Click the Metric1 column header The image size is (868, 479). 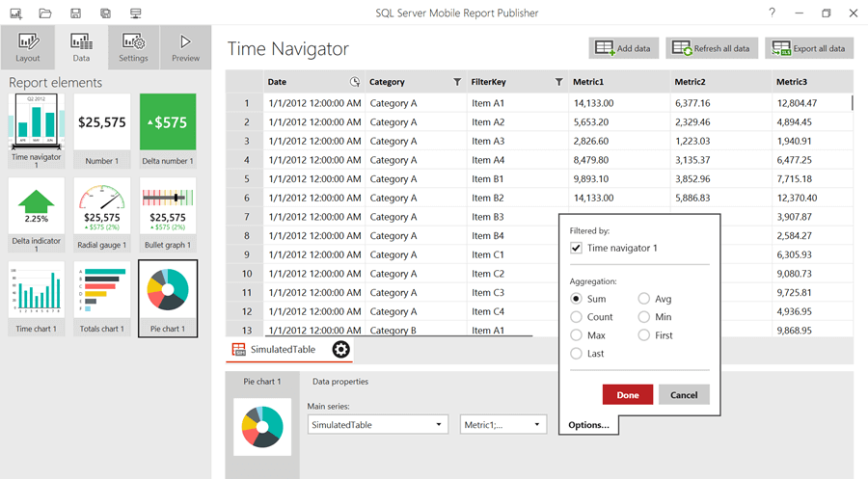619,82
